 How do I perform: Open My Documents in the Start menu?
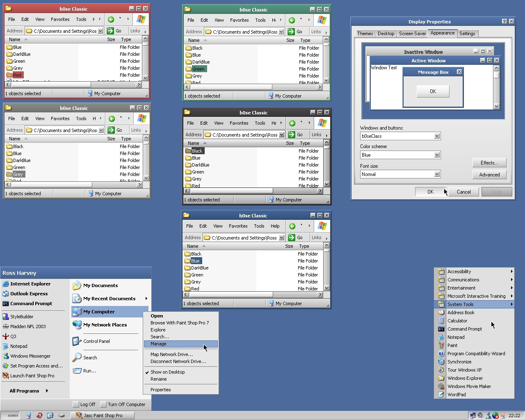tap(95, 285)
